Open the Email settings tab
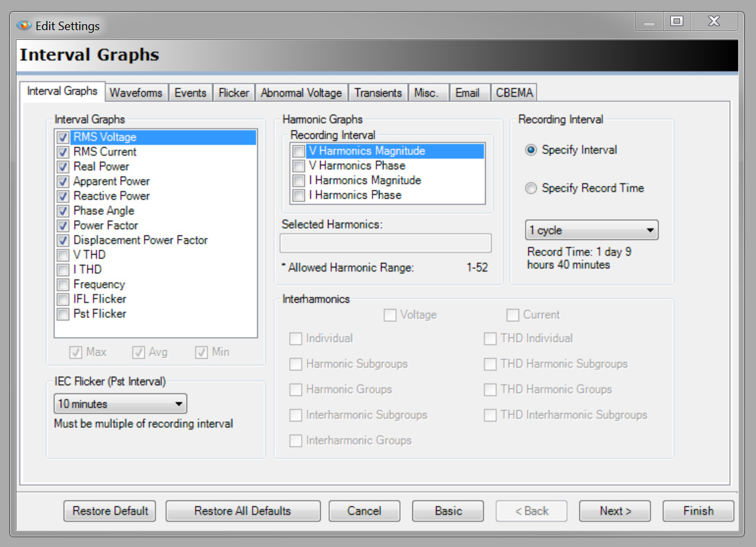Viewport: 756px width, 547px height. click(x=469, y=92)
